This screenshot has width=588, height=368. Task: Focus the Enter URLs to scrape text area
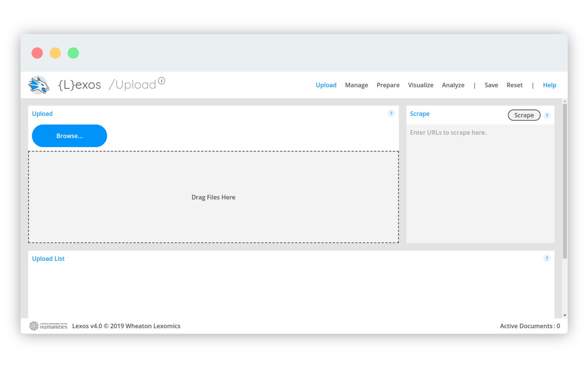click(480, 184)
